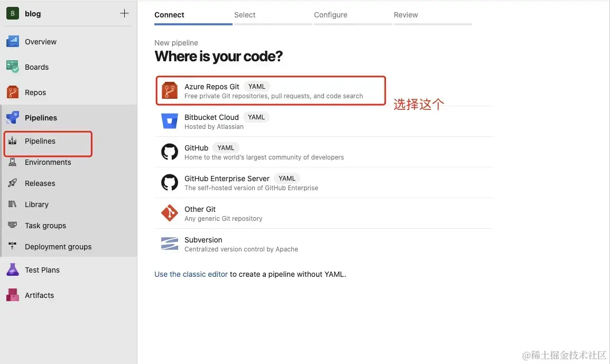The image size is (610, 364).
Task: Click the Pipelines sub-item icon
Action: tap(13, 141)
